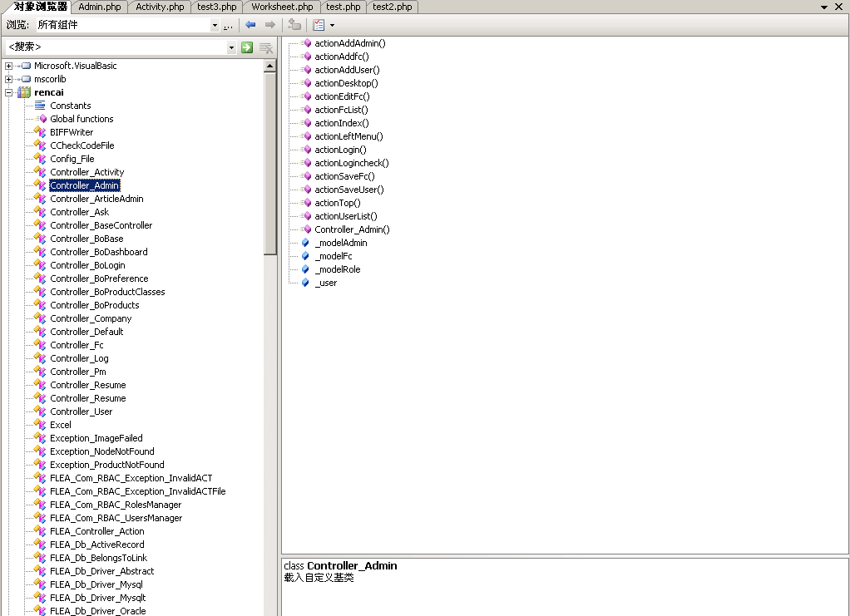Click in the search input field
This screenshot has width=850, height=616.
click(x=115, y=47)
